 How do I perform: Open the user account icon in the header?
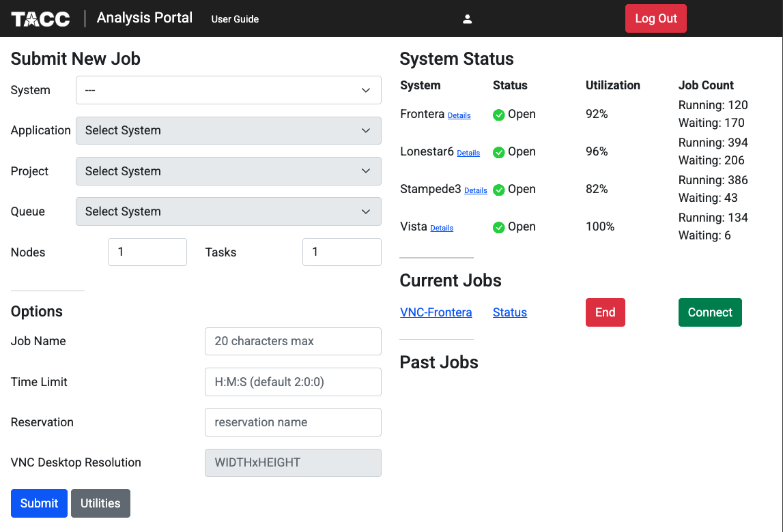[467, 18]
